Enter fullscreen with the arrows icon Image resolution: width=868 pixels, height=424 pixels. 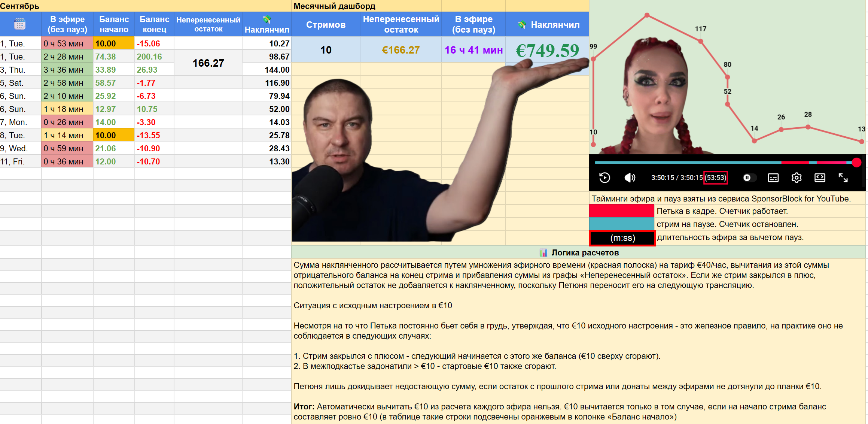coord(843,178)
